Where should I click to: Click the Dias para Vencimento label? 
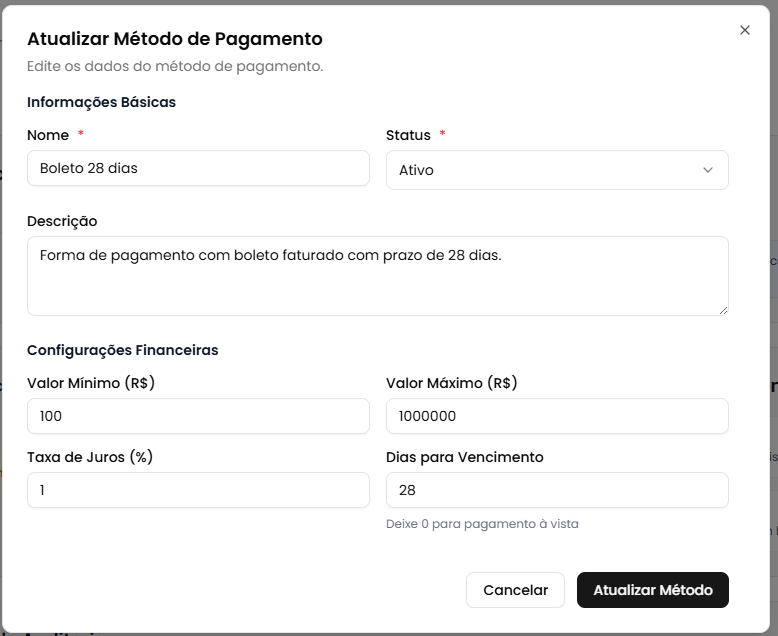(464, 457)
